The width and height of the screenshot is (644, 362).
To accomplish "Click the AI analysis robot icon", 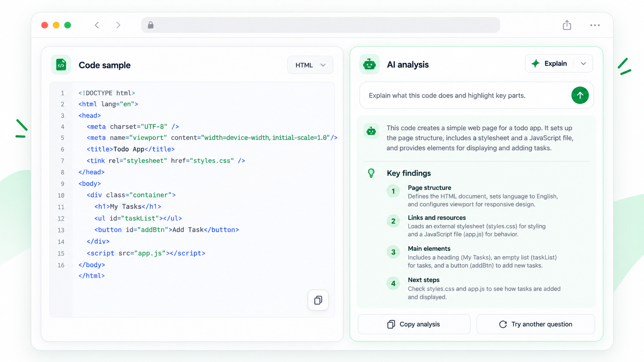I will pos(369,64).
